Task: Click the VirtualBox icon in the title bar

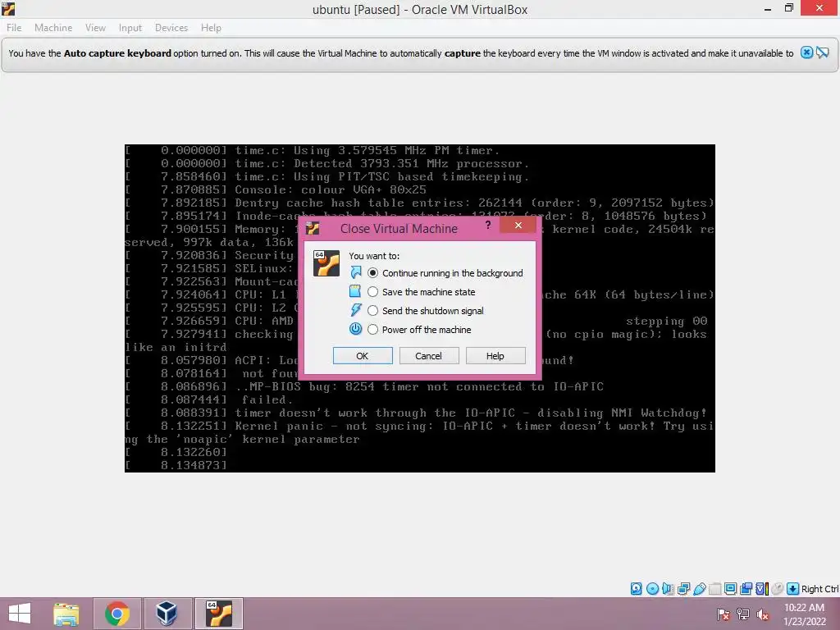Action: [x=8, y=8]
